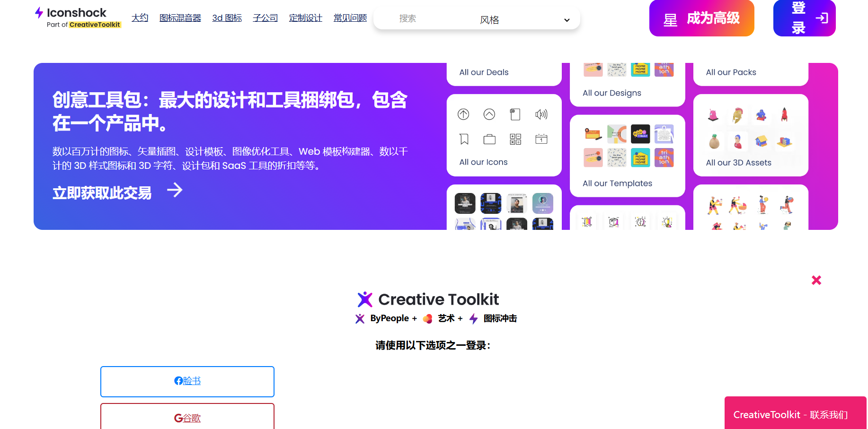Log in with 谷歌 Google button
Viewport: 868px width, 429px height.
pos(187,417)
